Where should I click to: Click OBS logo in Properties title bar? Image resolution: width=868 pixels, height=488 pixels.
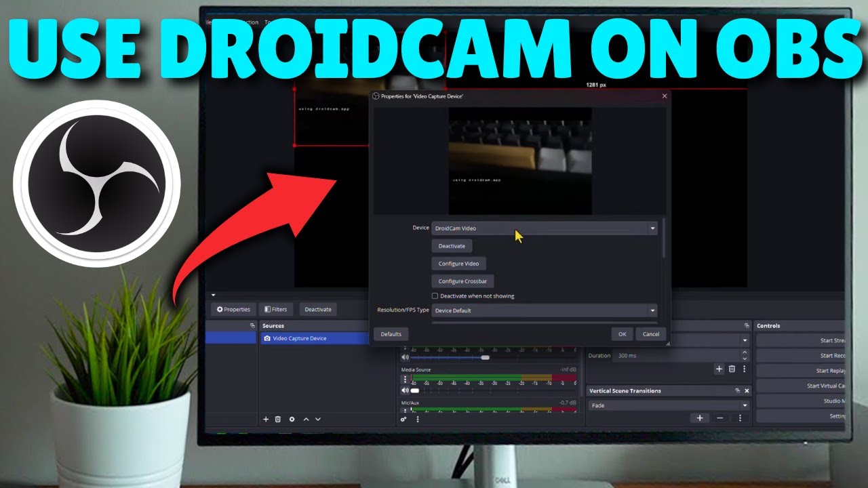(x=376, y=96)
